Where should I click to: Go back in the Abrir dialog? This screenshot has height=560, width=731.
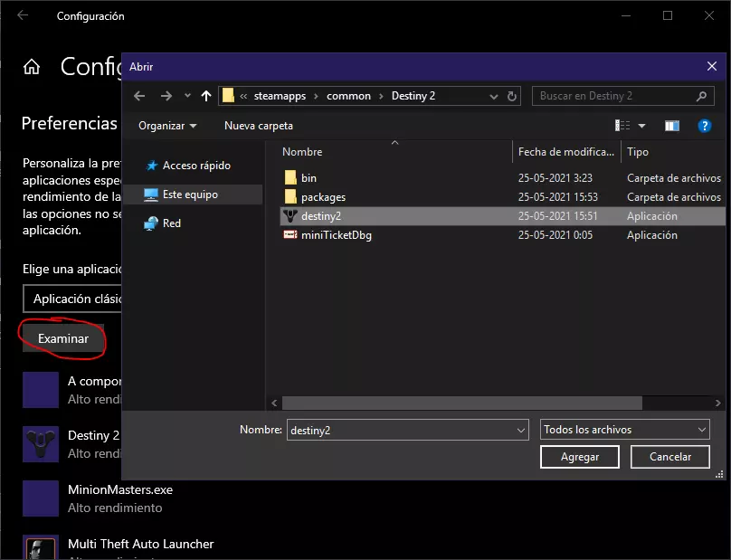click(139, 96)
